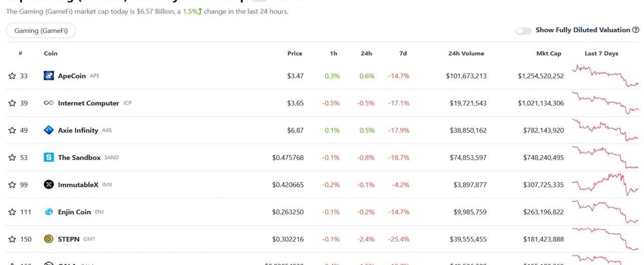The image size is (644, 265).
Task: Sort by the 7d change column
Action: [403, 54]
